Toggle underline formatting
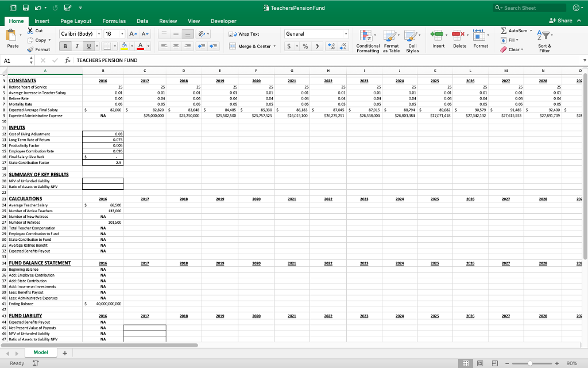The image size is (588, 368). coord(89,45)
